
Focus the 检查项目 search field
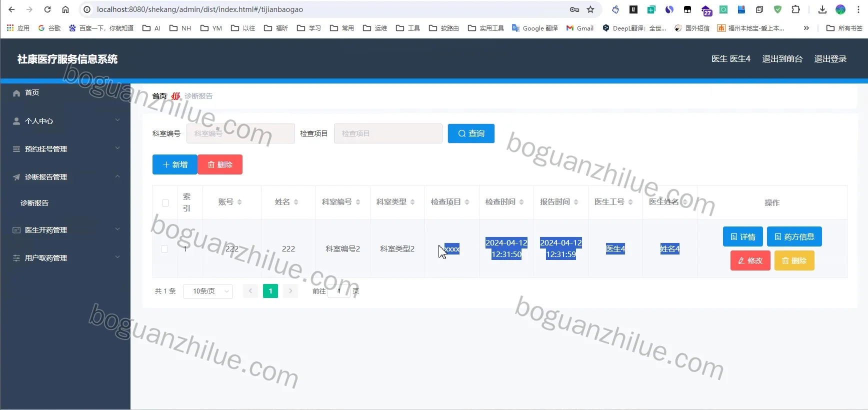pyautogui.click(x=388, y=133)
